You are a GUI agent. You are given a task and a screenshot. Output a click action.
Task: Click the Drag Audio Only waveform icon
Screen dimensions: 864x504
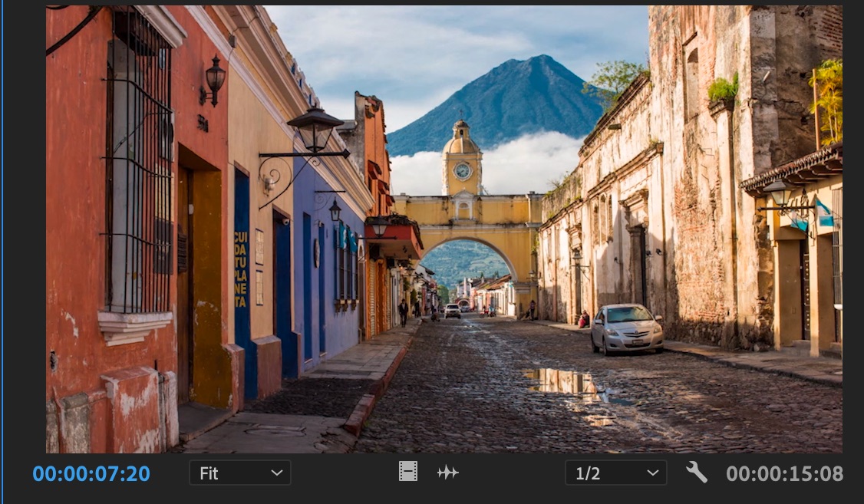tap(448, 473)
